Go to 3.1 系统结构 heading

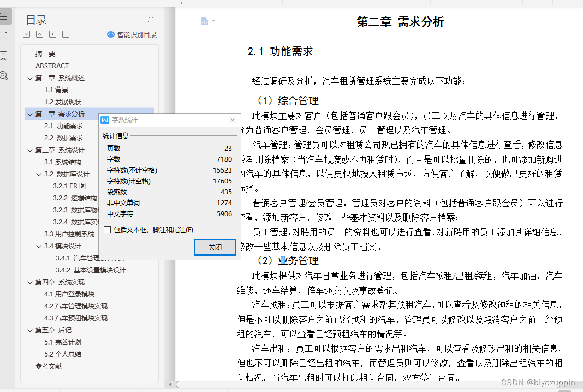tap(62, 162)
